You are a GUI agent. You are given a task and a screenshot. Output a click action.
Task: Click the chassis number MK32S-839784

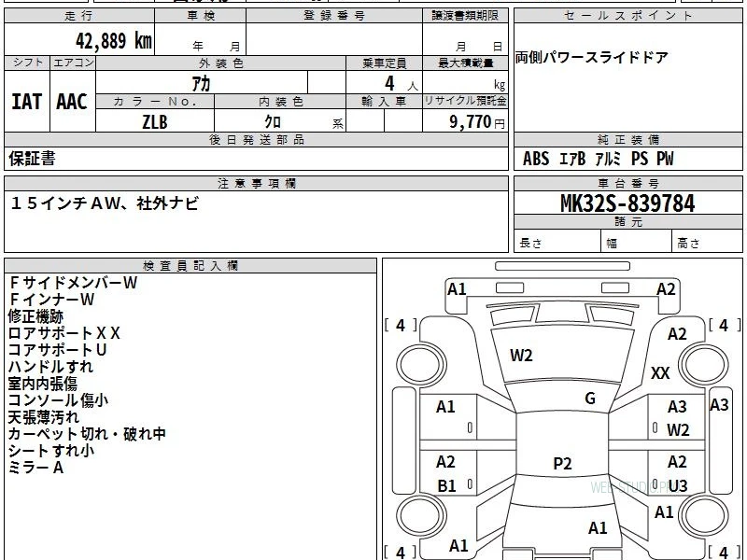627,203
